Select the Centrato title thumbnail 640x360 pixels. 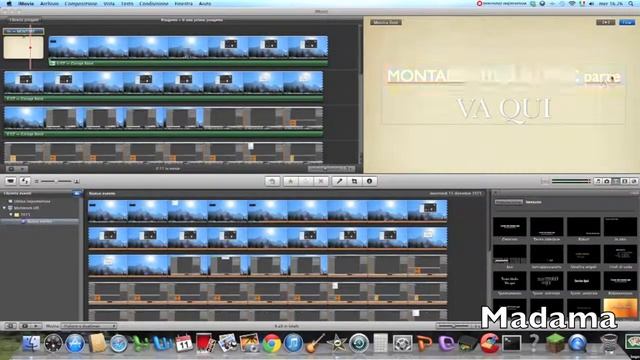509,227
